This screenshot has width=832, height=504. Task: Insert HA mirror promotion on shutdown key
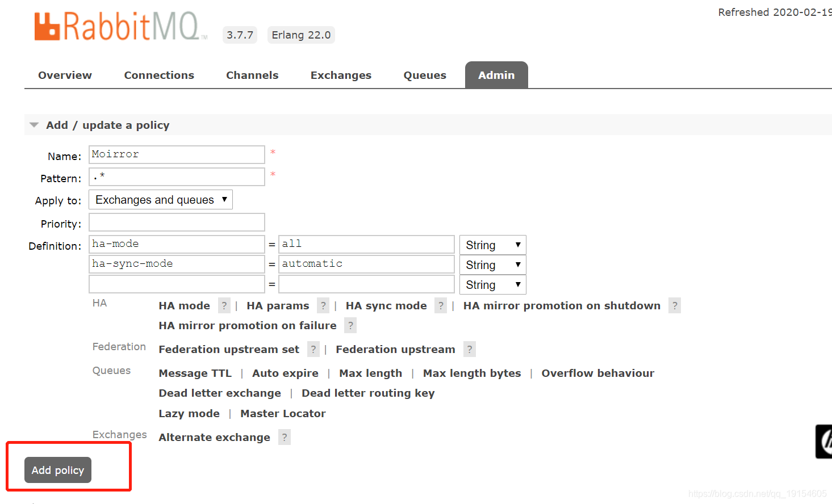(562, 306)
